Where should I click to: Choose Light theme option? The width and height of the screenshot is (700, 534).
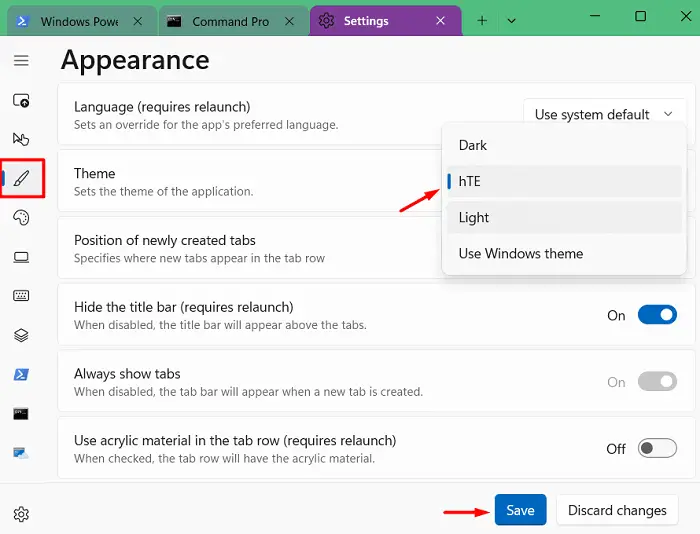click(x=564, y=217)
